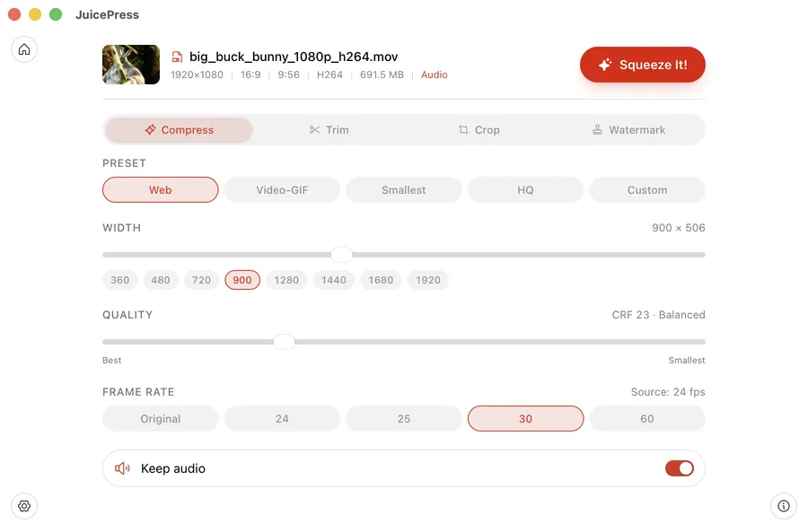
Task: Set frame rate to 60
Action: (x=647, y=419)
